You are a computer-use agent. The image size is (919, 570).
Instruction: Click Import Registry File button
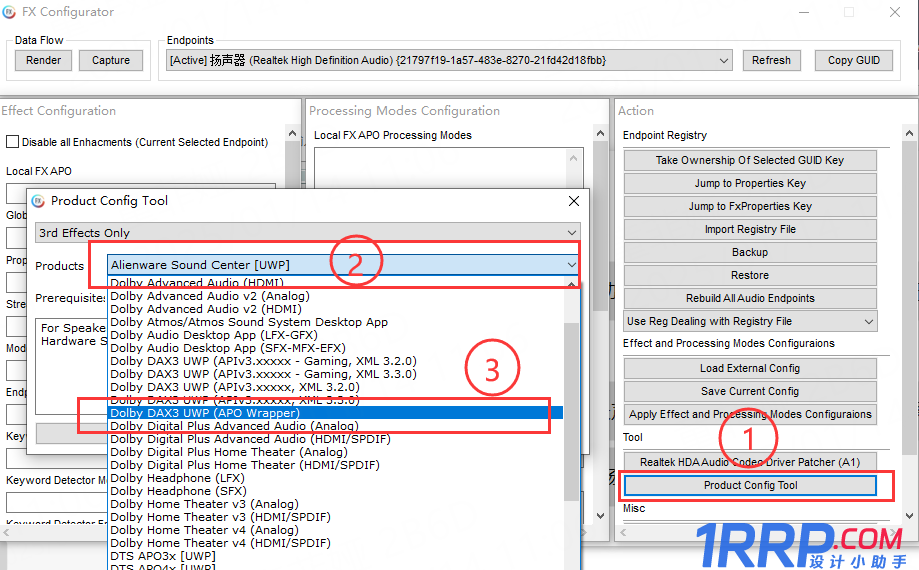point(749,229)
